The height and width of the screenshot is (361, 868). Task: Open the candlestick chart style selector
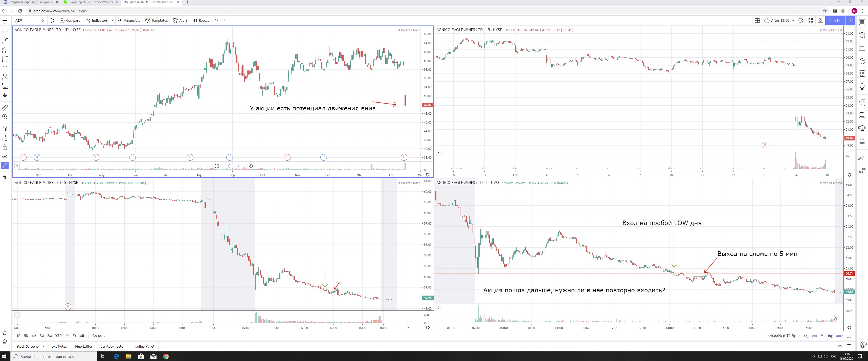(52, 20)
